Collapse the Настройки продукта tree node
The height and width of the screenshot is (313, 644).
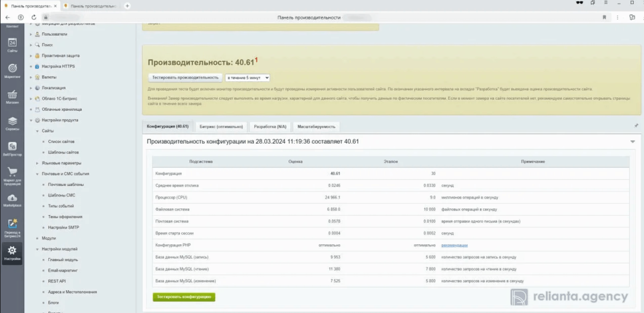click(31, 120)
